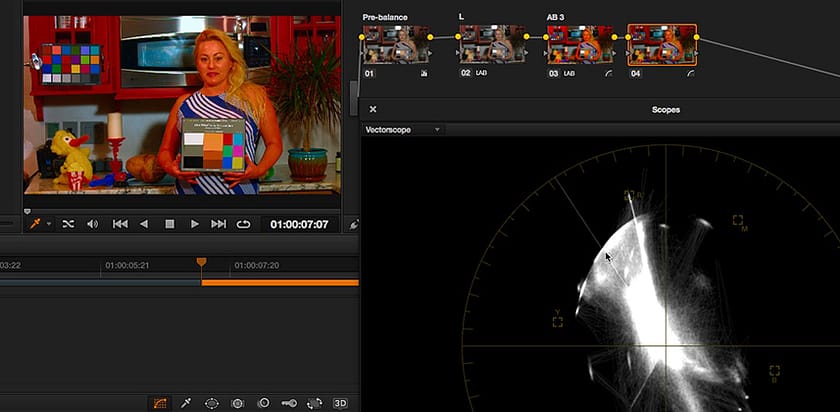The image size is (840, 412).
Task: Click the grade indicator icon under node 01
Action: coord(424,73)
